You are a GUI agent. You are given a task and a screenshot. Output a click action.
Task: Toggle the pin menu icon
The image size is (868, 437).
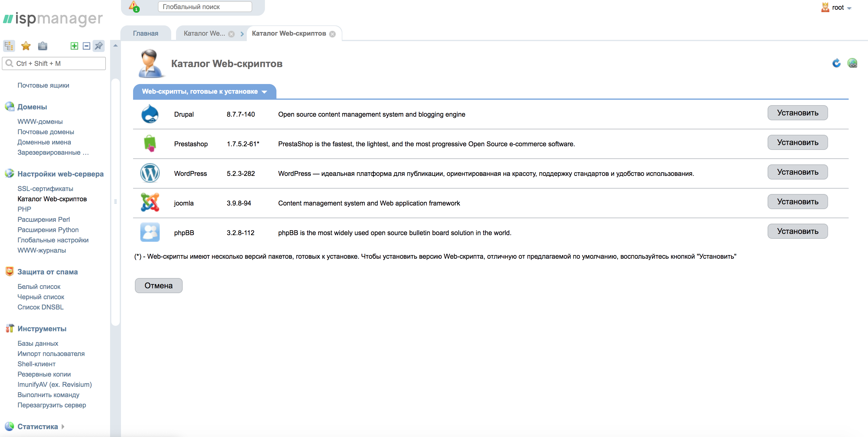99,46
